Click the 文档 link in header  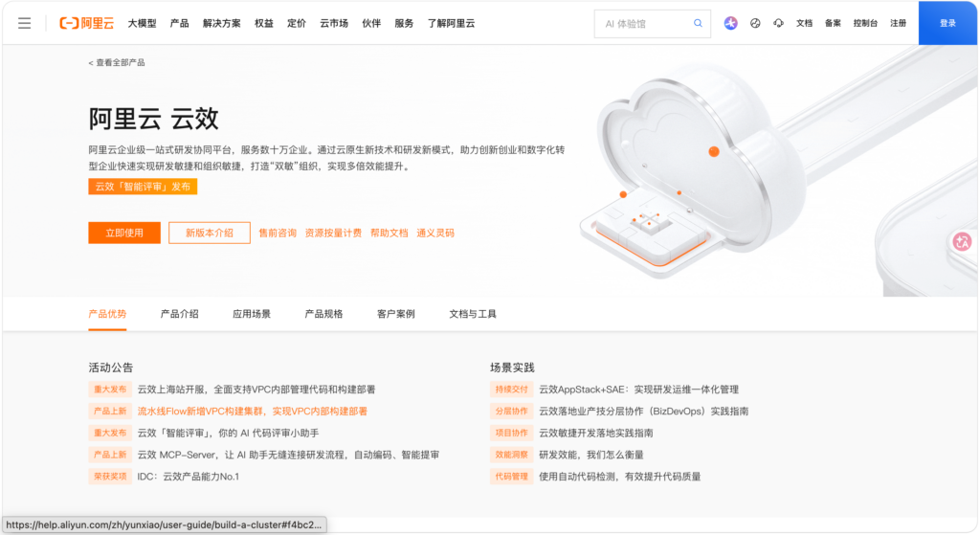coord(804,23)
